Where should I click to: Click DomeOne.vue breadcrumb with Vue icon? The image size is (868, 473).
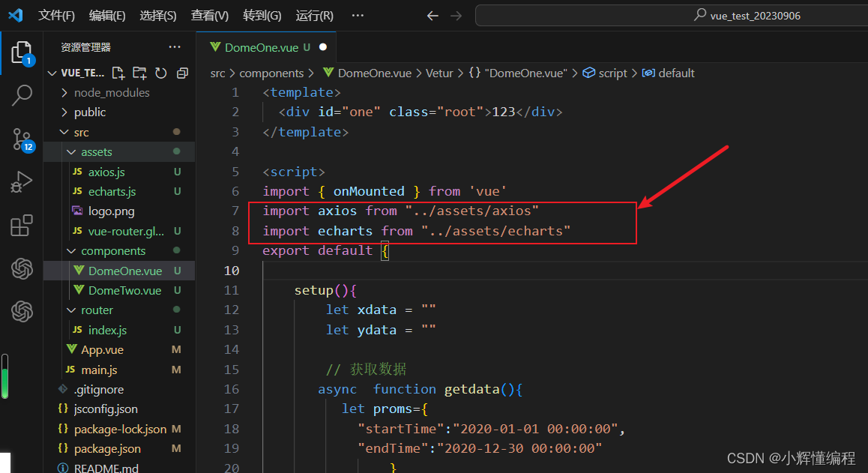[367, 73]
